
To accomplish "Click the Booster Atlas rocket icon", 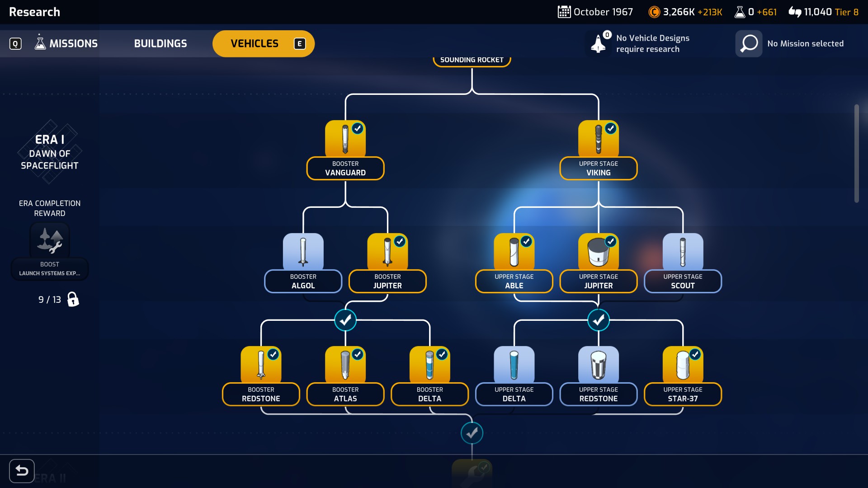I will tap(345, 365).
